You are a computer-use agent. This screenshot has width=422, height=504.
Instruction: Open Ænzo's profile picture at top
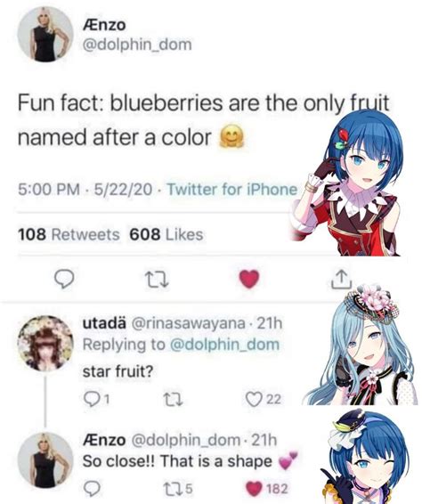[x=45, y=34]
